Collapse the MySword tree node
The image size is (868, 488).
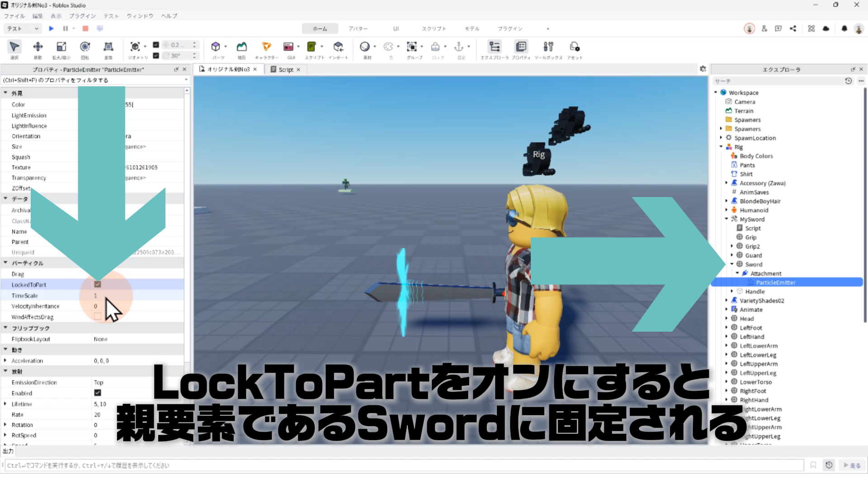click(726, 219)
